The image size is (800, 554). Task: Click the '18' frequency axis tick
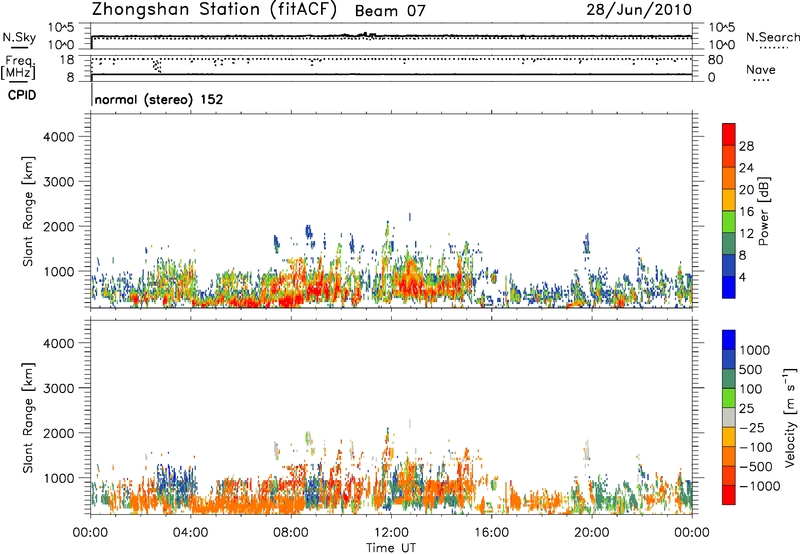[67, 60]
